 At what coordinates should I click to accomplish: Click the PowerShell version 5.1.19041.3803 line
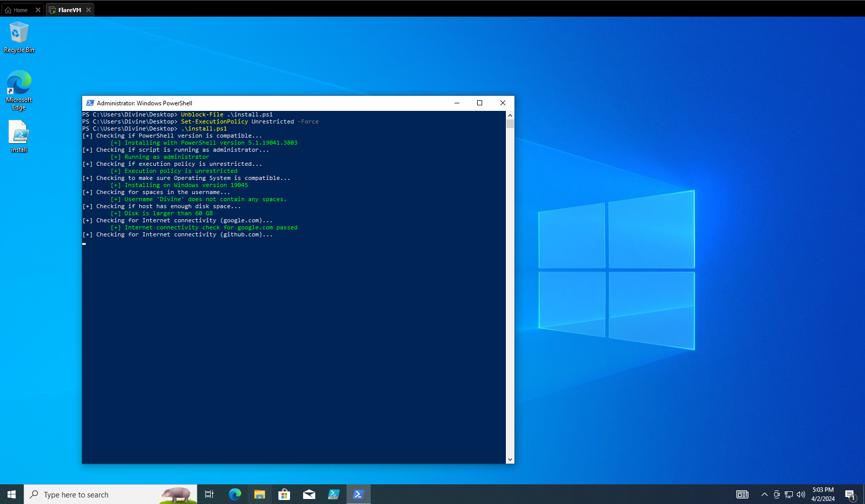click(204, 143)
